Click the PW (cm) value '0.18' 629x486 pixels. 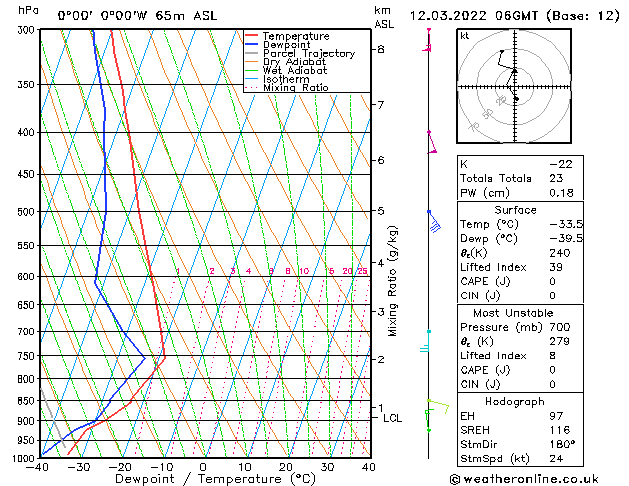coord(561,193)
